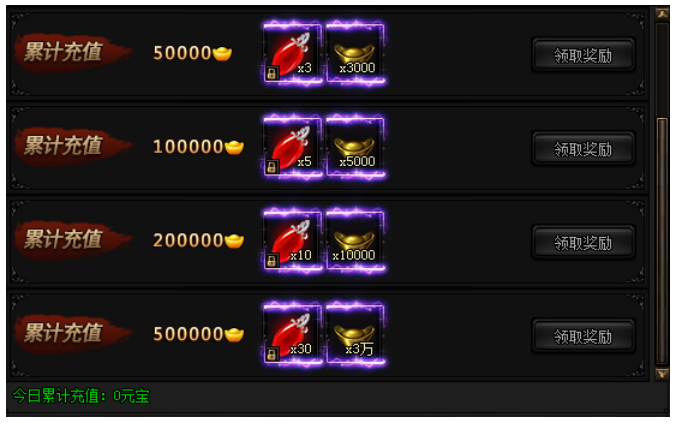The image size is (681, 425).
Task: Click the red gem x5 reward icon
Action: 293,147
